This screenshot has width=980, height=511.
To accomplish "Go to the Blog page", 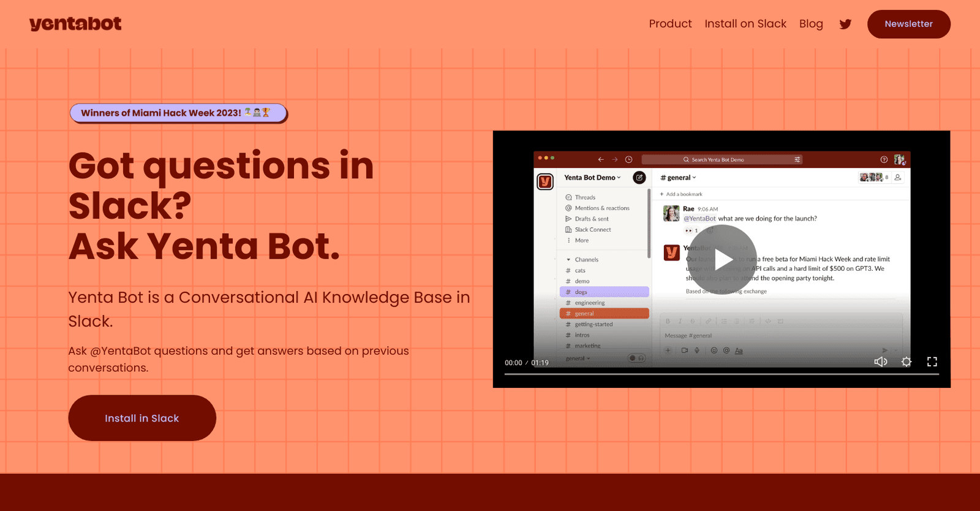I will click(811, 24).
